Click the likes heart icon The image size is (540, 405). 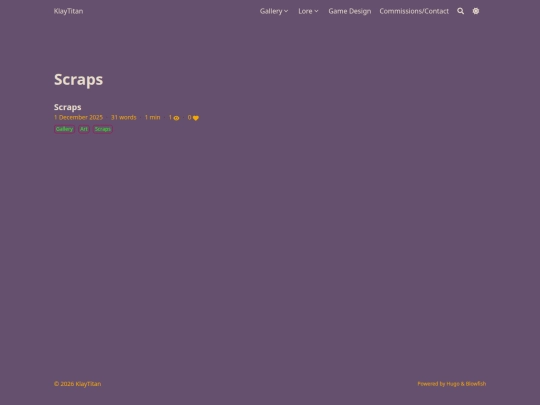click(x=196, y=118)
